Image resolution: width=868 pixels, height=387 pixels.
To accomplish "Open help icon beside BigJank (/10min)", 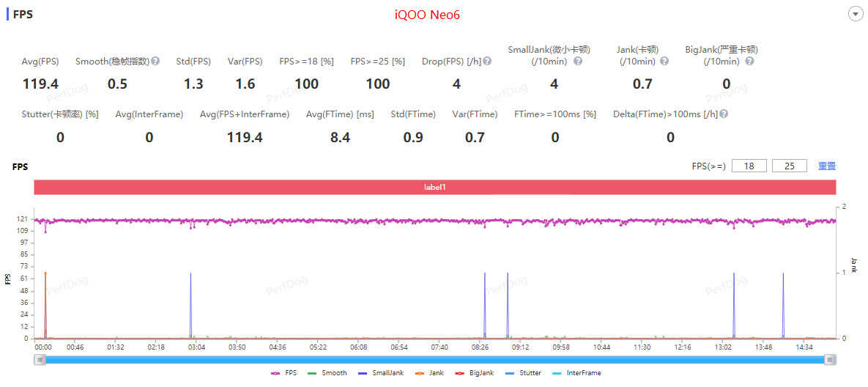I will point(749,61).
